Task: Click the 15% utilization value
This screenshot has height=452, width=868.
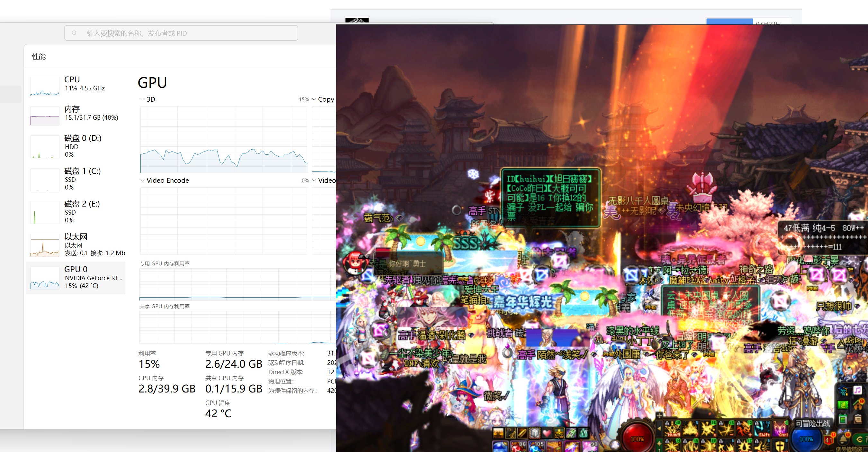Action: tap(149, 364)
